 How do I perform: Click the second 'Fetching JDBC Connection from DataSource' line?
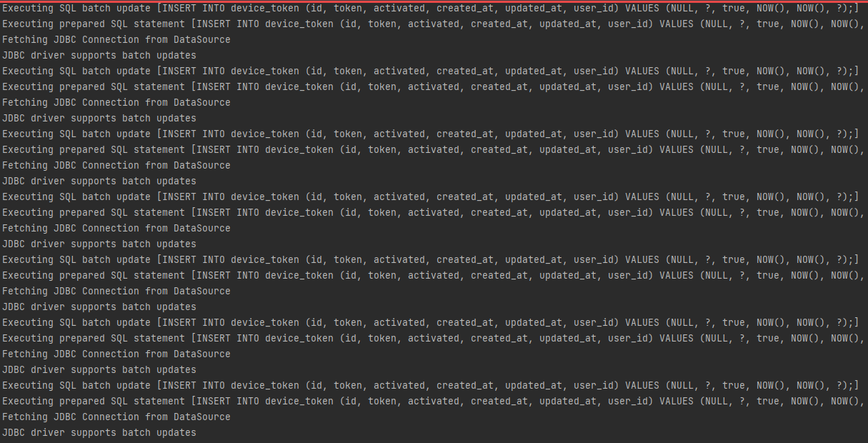tap(116, 102)
